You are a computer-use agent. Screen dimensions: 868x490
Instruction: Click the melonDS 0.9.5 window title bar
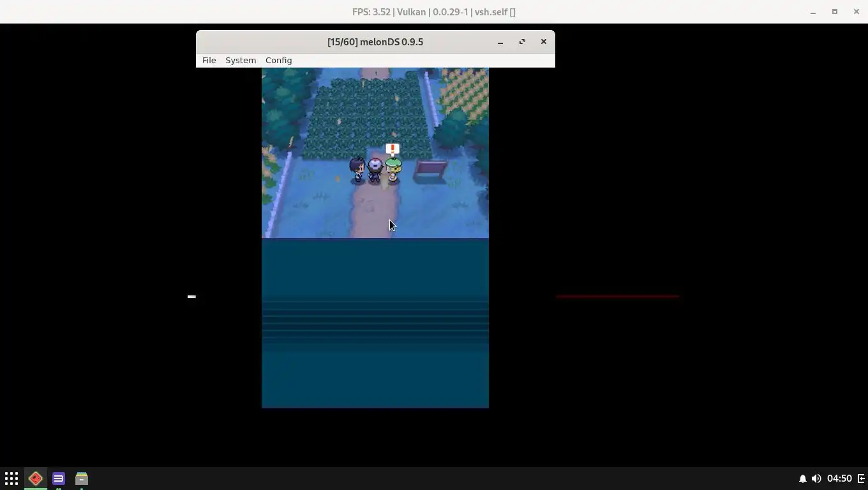click(375, 41)
